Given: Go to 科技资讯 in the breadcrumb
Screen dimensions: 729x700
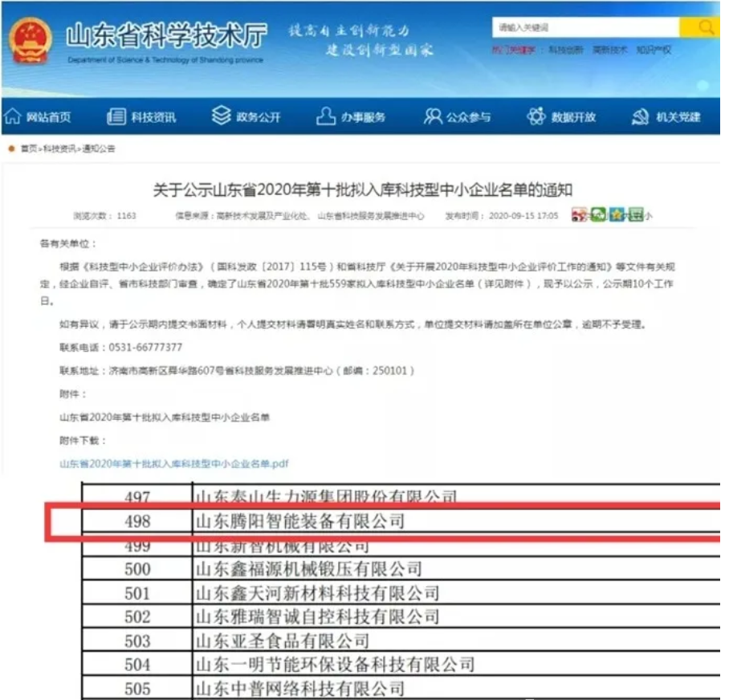Looking at the screenshot, I should pyautogui.click(x=59, y=149).
